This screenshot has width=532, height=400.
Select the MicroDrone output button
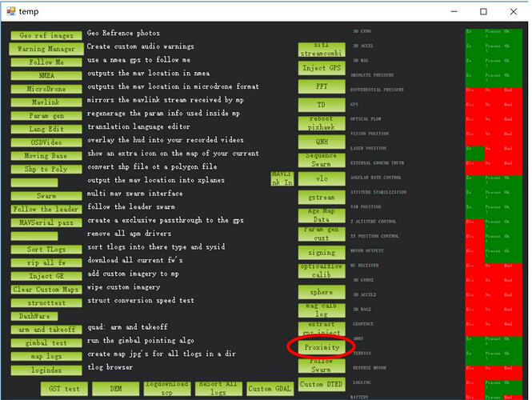46,89
